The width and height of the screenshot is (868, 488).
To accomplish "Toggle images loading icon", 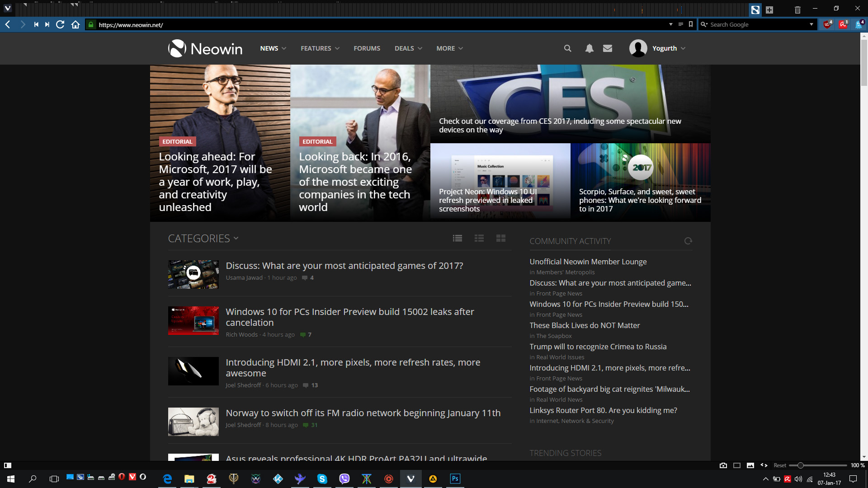I will (x=750, y=465).
